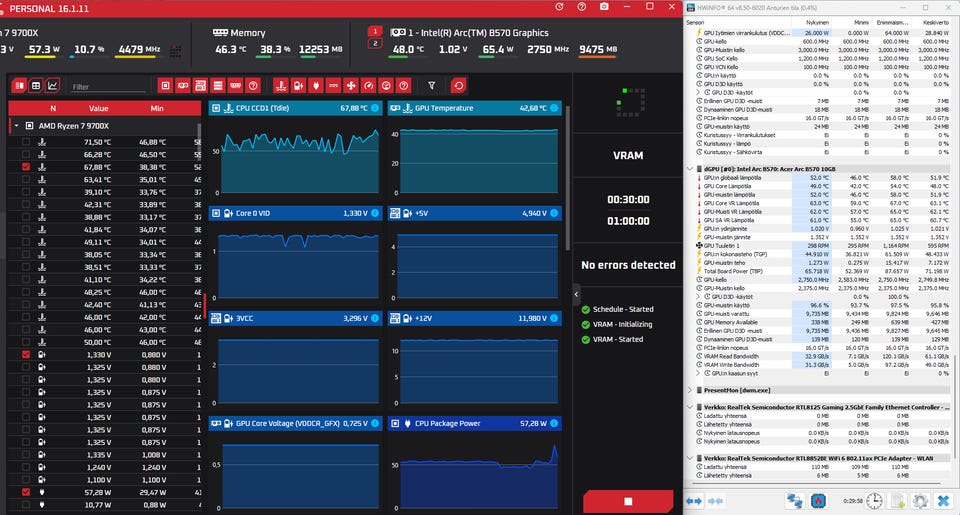Click the fan sensor filter icon
Screen dimensions: 960x515
(x=351, y=86)
